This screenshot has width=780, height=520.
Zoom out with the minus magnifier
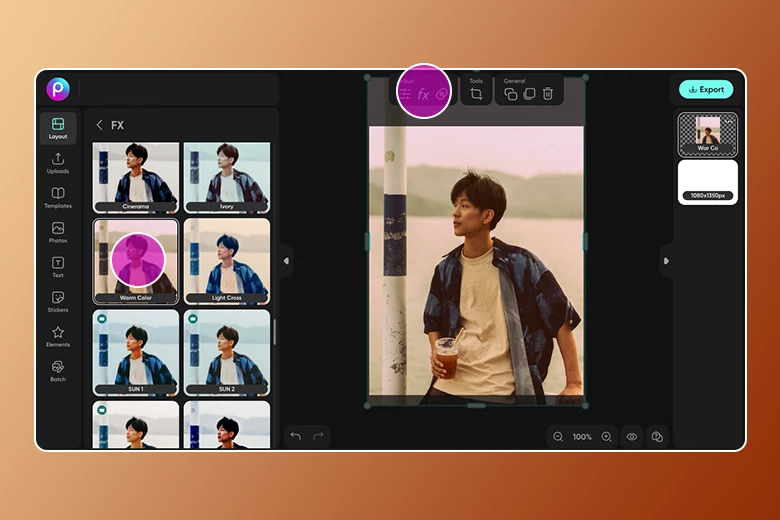pyautogui.click(x=558, y=437)
